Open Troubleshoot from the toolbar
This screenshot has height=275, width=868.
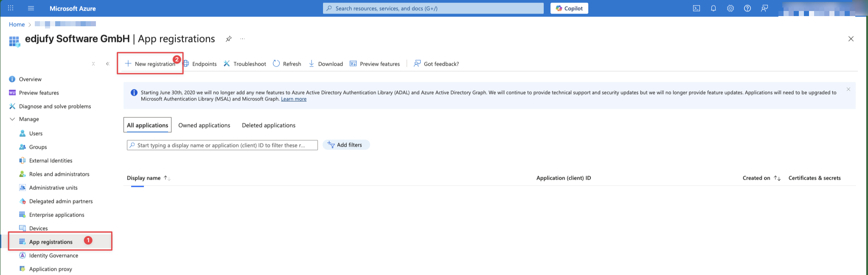[245, 64]
